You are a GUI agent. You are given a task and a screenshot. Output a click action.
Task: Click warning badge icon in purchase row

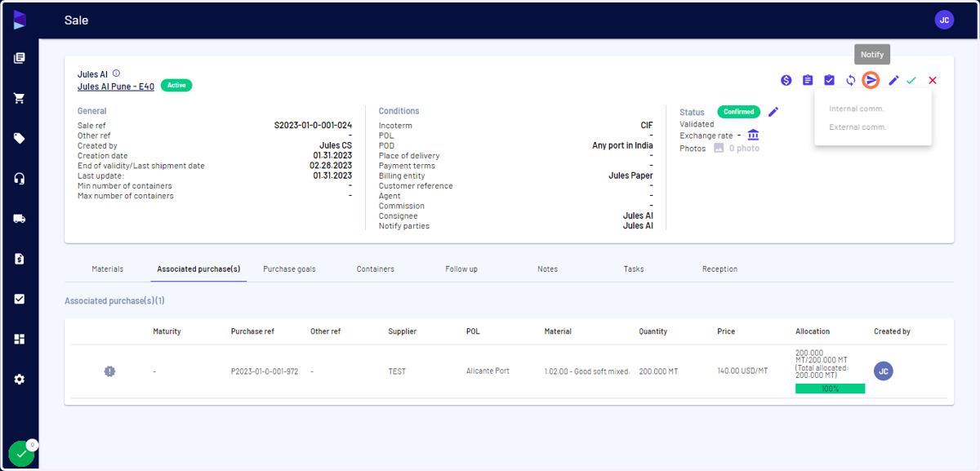click(x=109, y=371)
